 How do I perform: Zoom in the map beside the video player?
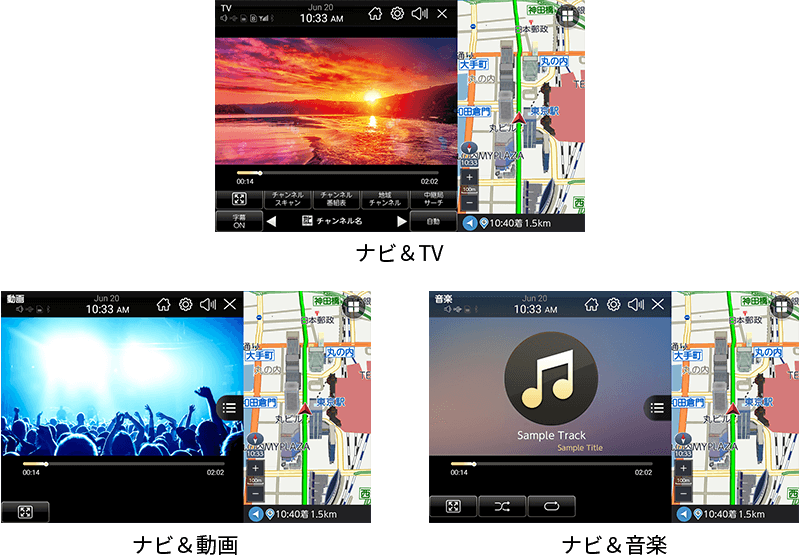[256, 468]
